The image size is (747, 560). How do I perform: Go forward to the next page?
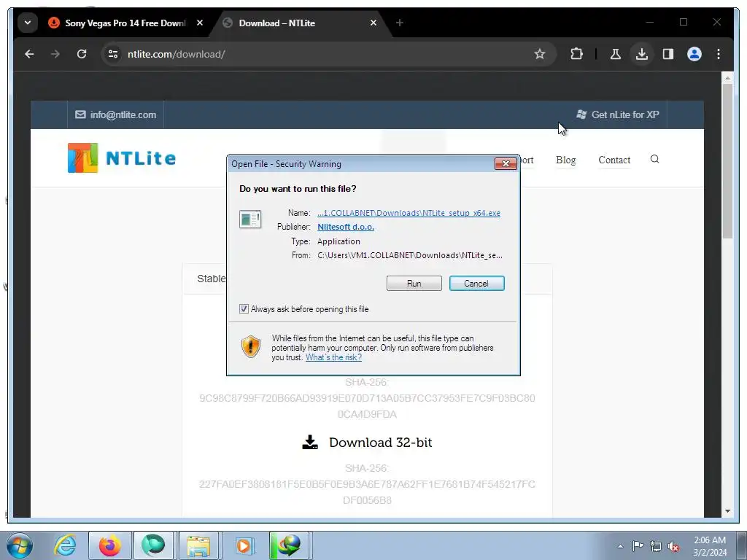[x=55, y=54]
